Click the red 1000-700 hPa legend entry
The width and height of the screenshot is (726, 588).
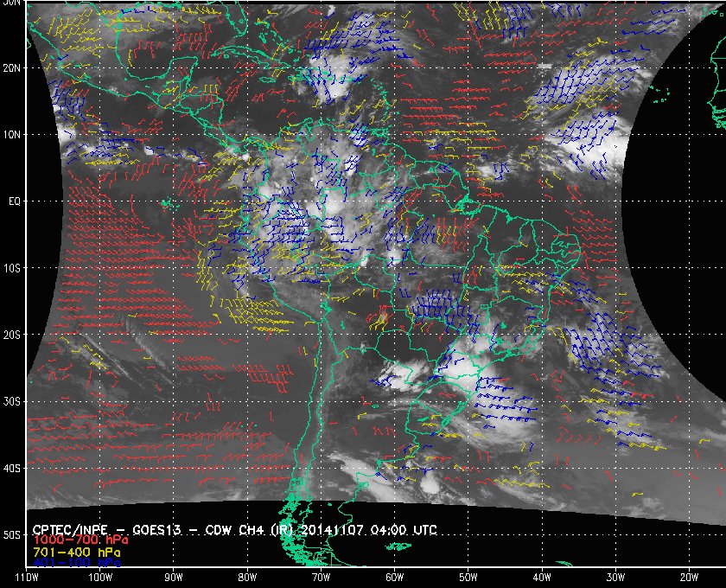[x=80, y=540]
